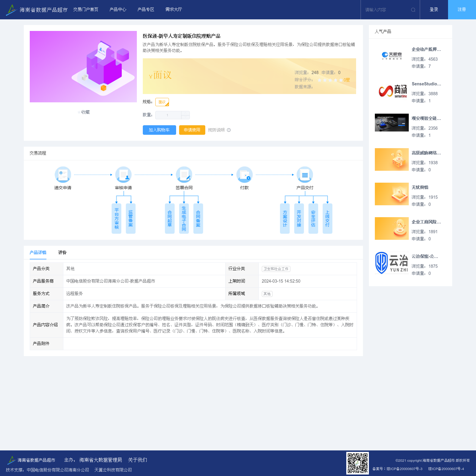Click the 注册 button
The image size is (476, 476).
coord(462,10)
